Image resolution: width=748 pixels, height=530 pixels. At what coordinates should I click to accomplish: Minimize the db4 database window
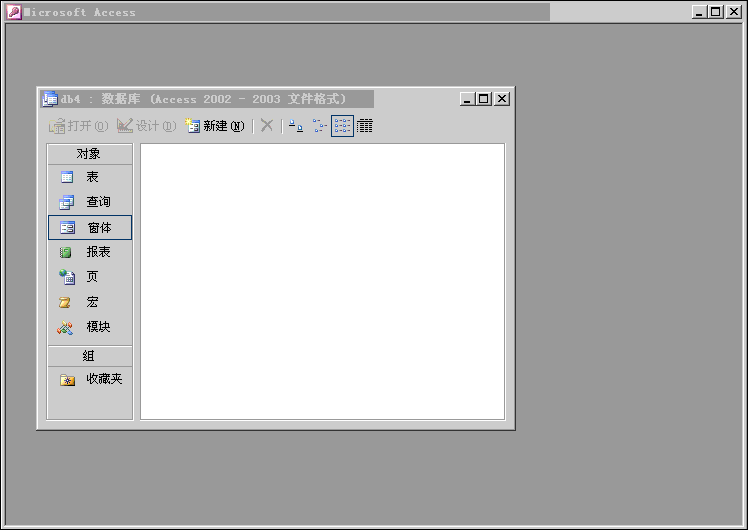[x=467, y=99]
